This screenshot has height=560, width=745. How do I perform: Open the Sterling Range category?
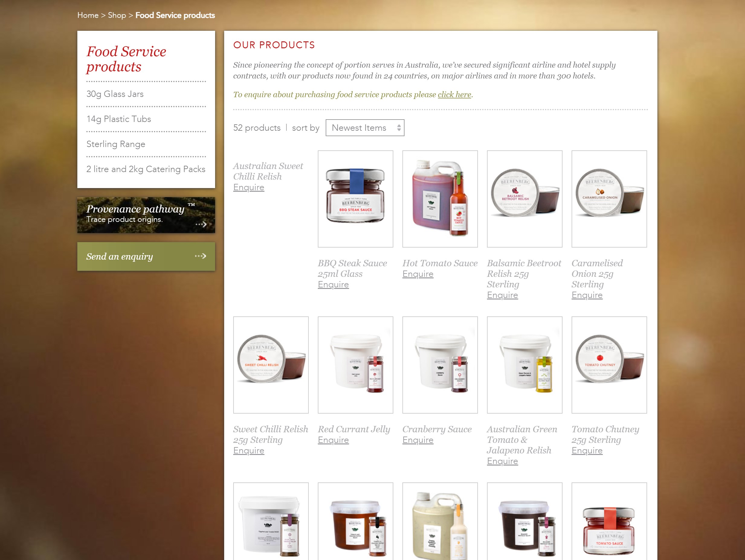(x=116, y=144)
